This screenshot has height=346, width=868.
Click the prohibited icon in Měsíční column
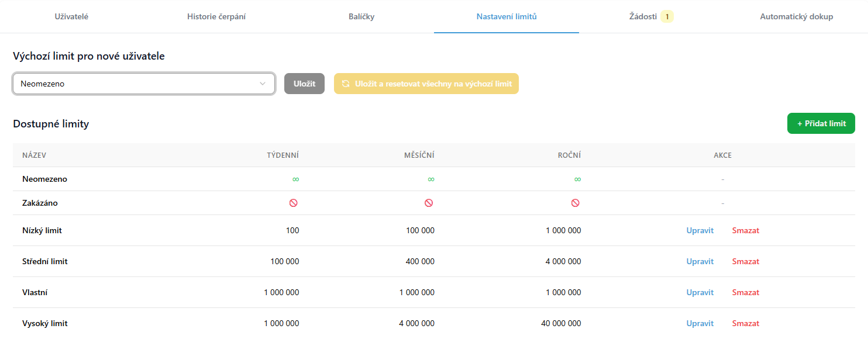point(429,203)
